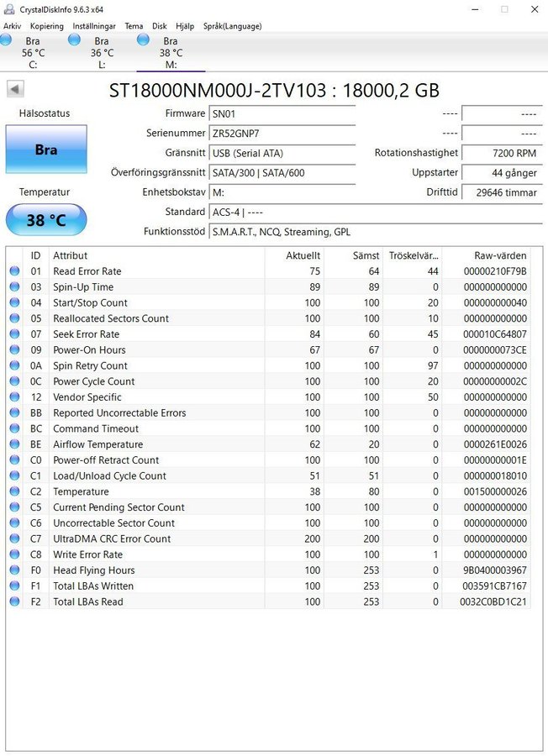
Task: Click blue status dot for Spin Retry Count
Action: pos(14,365)
